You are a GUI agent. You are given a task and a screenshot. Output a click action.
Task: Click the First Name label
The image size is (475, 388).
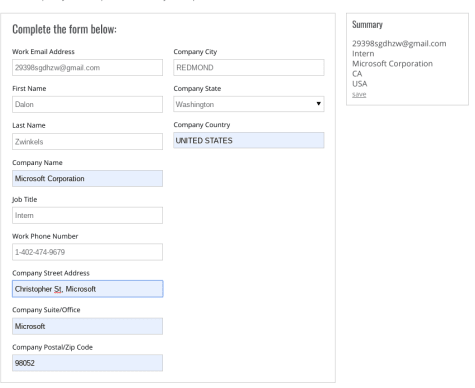[29, 89]
